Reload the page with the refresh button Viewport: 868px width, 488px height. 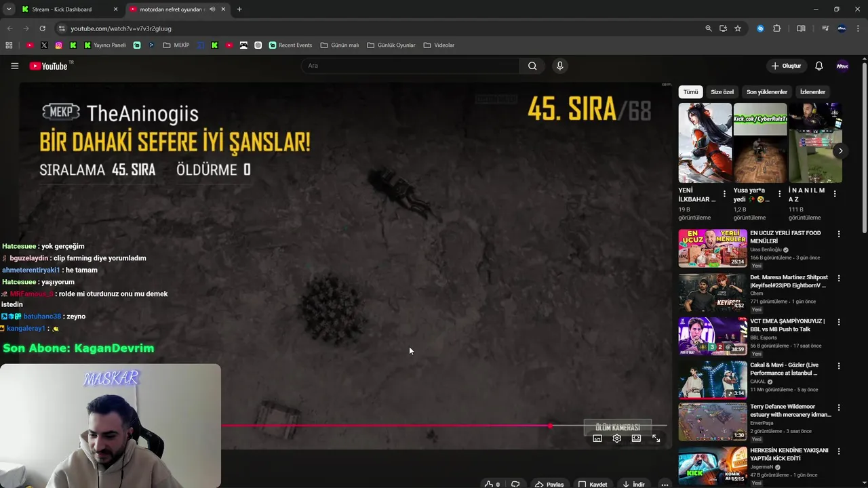(42, 28)
